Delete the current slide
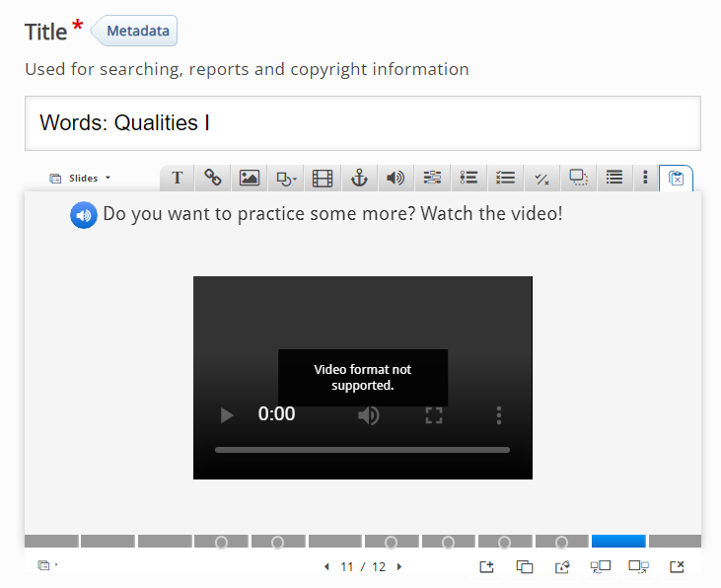Viewport: 721px width, 588px height. (677, 567)
